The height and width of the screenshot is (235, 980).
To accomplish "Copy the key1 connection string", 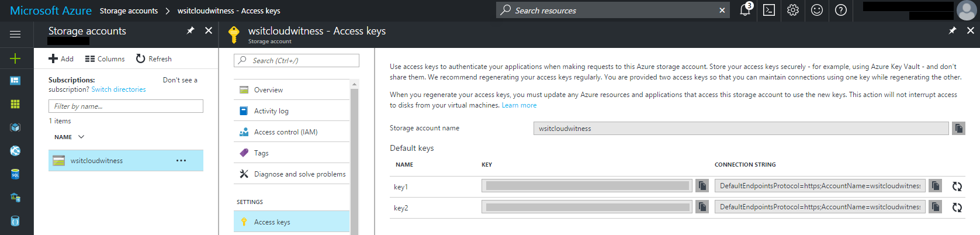I will point(936,186).
